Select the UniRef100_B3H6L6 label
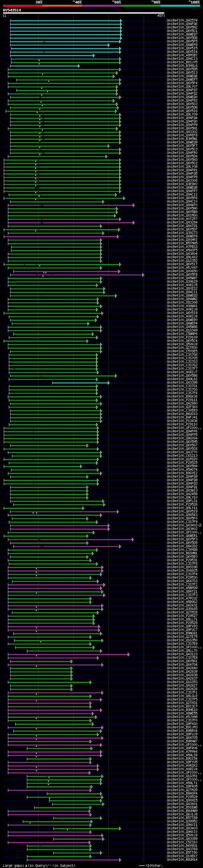Image resolution: width=203 pixels, height=868 pixels. click(x=182, y=66)
